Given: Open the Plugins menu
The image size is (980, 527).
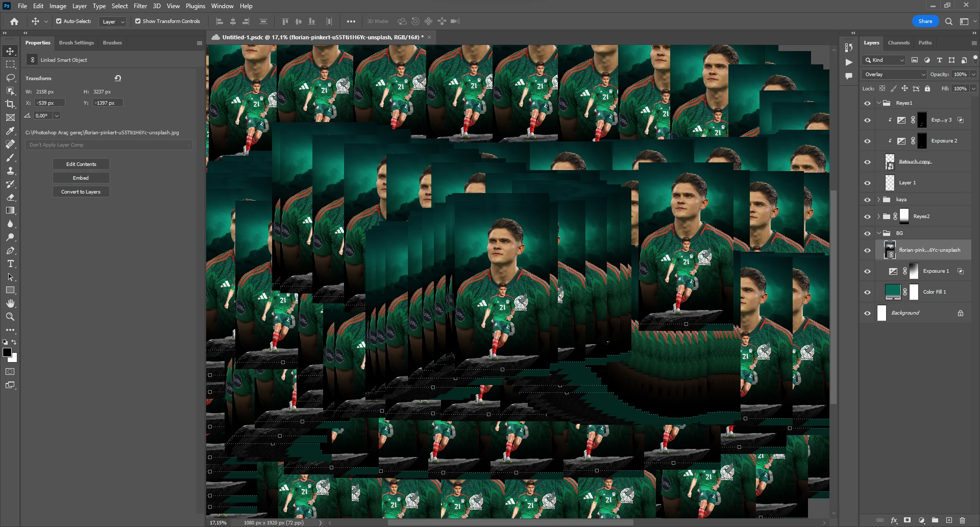Looking at the screenshot, I should click(x=195, y=6).
